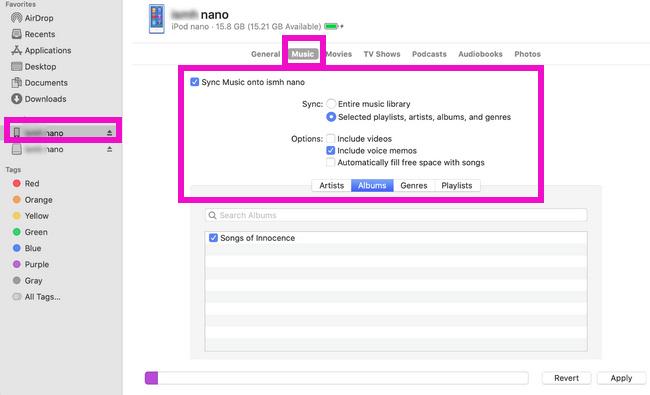Click the iPod nano device icon
The image size is (650, 395).
[x=157, y=19]
